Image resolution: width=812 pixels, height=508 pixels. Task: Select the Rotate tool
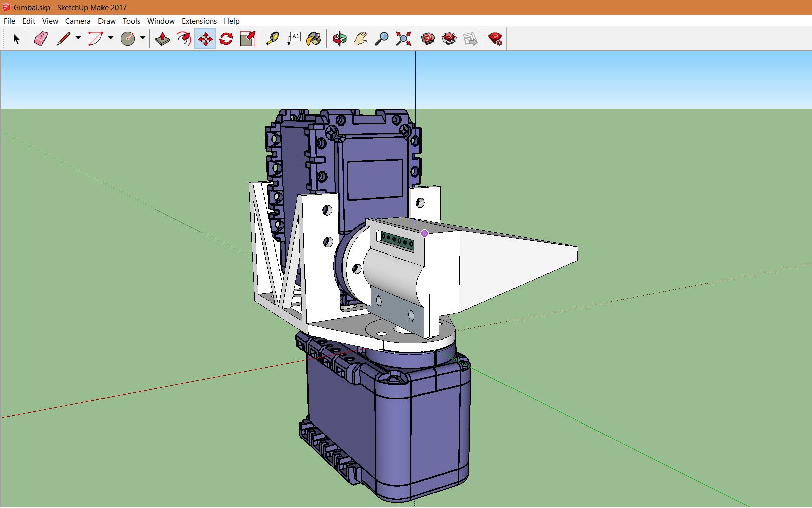[x=226, y=39]
